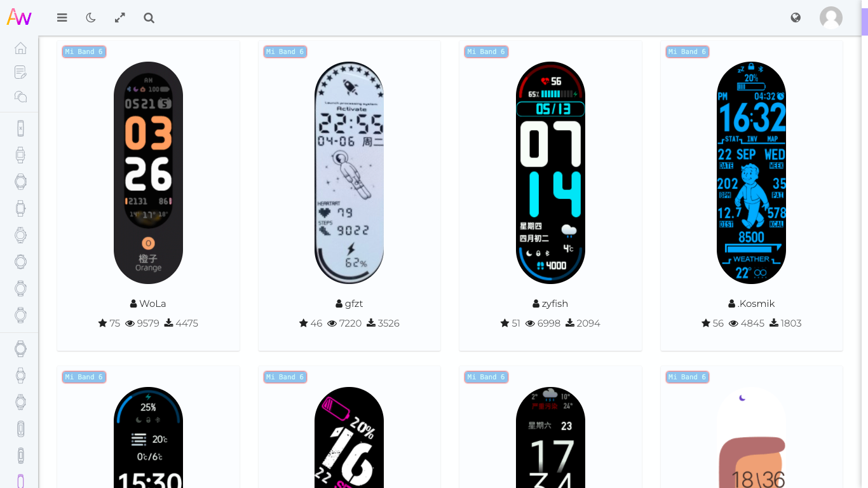Image resolution: width=868 pixels, height=488 pixels.
Task: Click the hamburger menu icon
Action: click(x=62, y=18)
